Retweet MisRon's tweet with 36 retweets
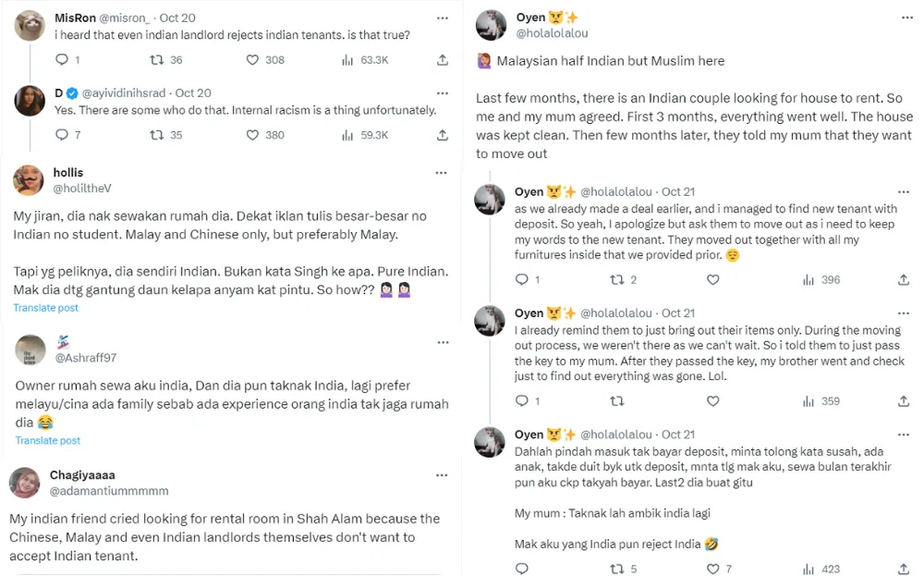The image size is (924, 576). point(156,60)
